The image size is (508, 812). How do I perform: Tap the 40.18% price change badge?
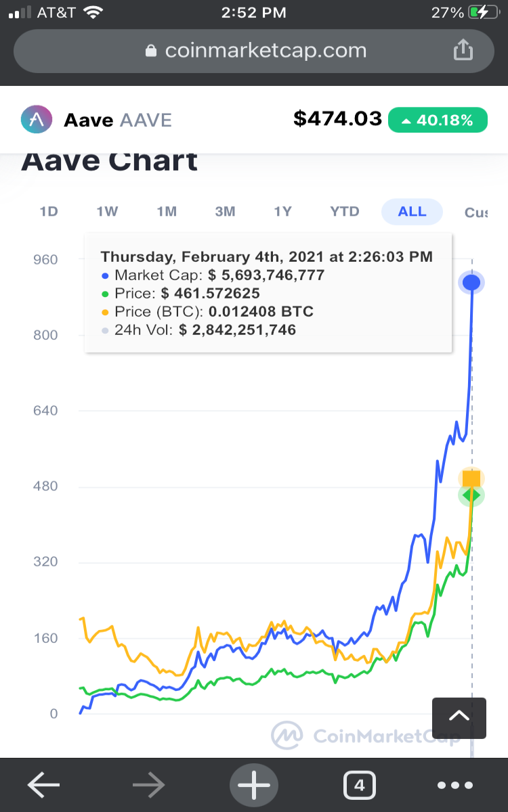[x=438, y=120]
